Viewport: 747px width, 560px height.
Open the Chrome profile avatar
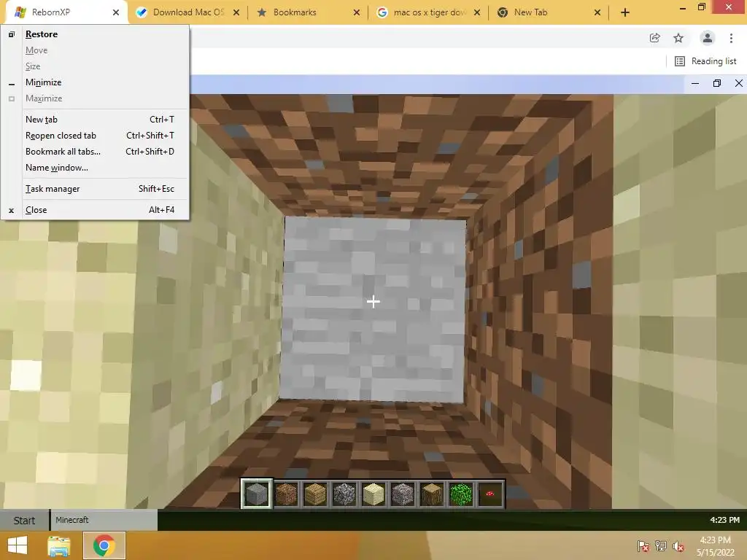pyautogui.click(x=708, y=38)
